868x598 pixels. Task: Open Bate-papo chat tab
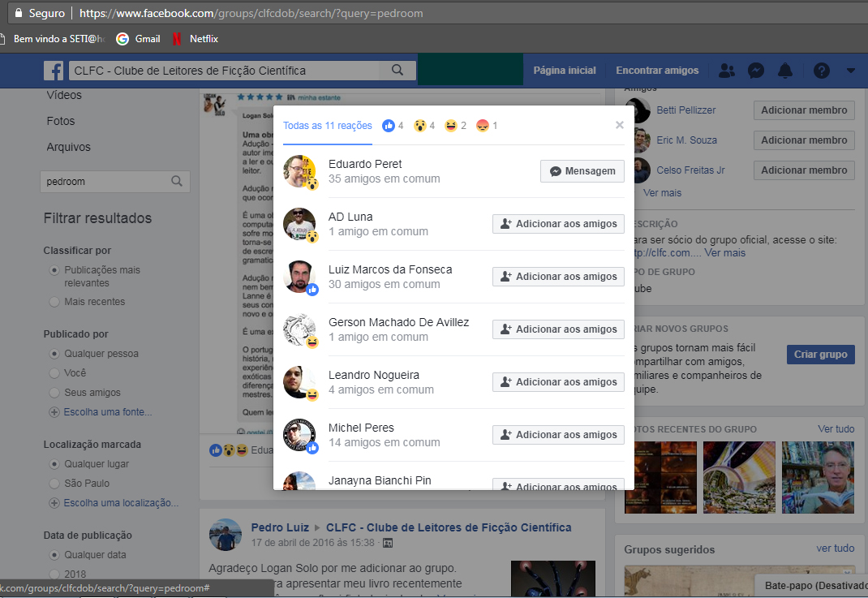point(811,586)
